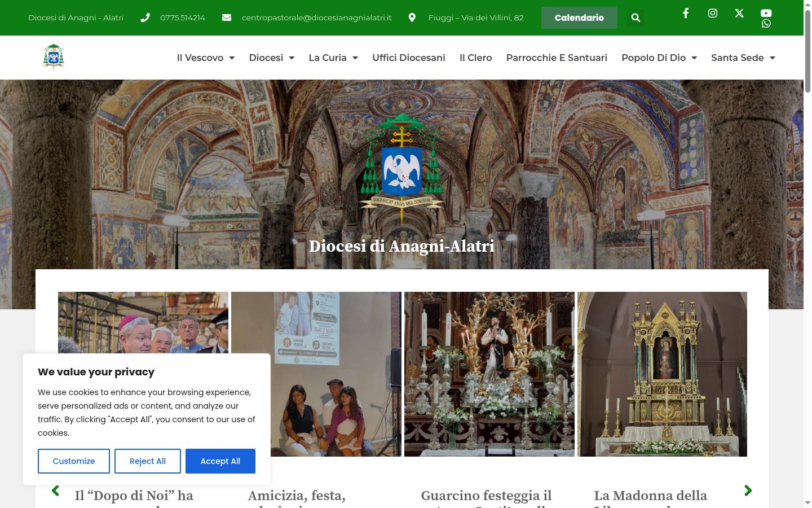The height and width of the screenshot is (508, 812).
Task: Open the YouTube social icon
Action: 766,13
